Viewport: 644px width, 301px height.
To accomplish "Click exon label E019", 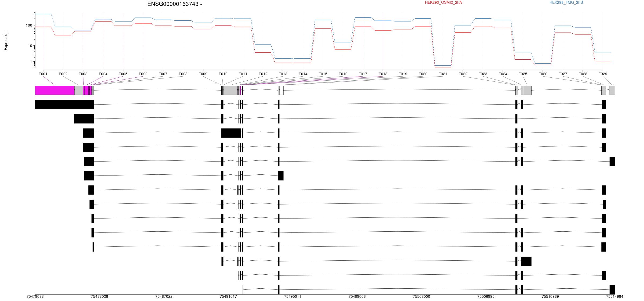I will (x=403, y=74).
